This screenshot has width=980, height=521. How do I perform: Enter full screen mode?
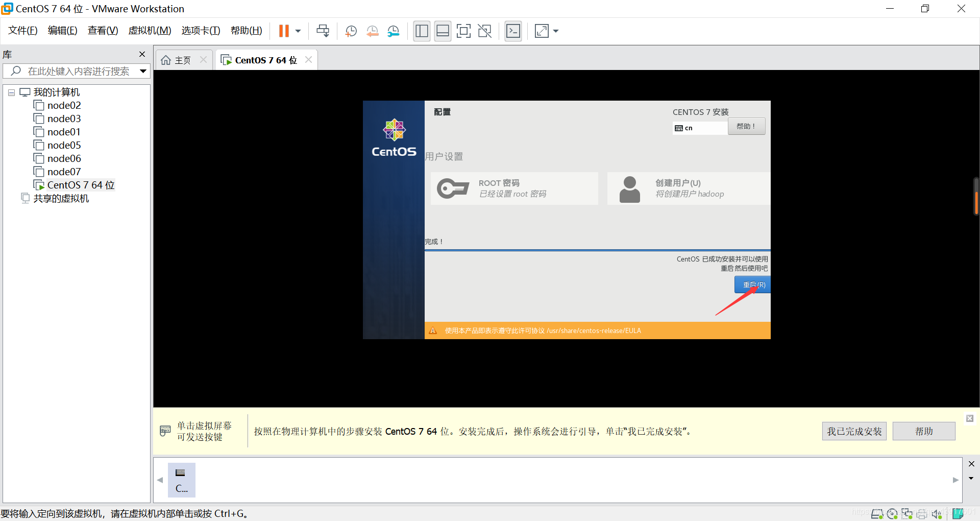pyautogui.click(x=463, y=31)
